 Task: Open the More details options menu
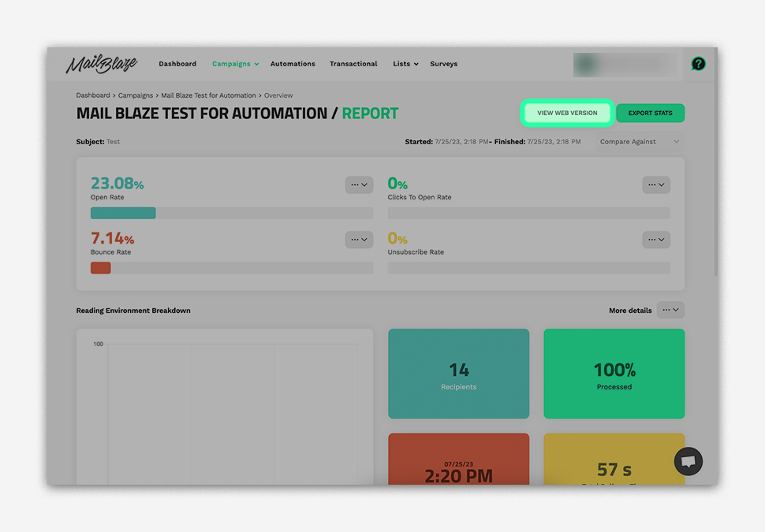tap(670, 311)
